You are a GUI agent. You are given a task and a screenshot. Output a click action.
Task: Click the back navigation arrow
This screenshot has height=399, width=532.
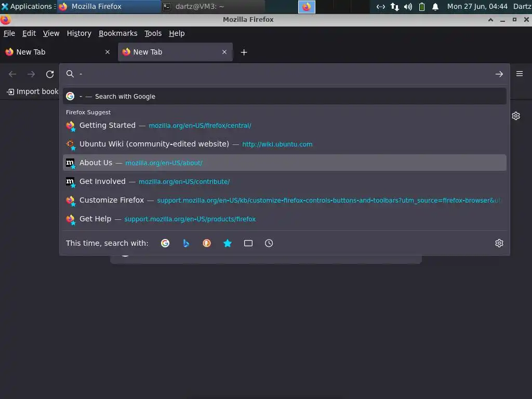coord(12,74)
